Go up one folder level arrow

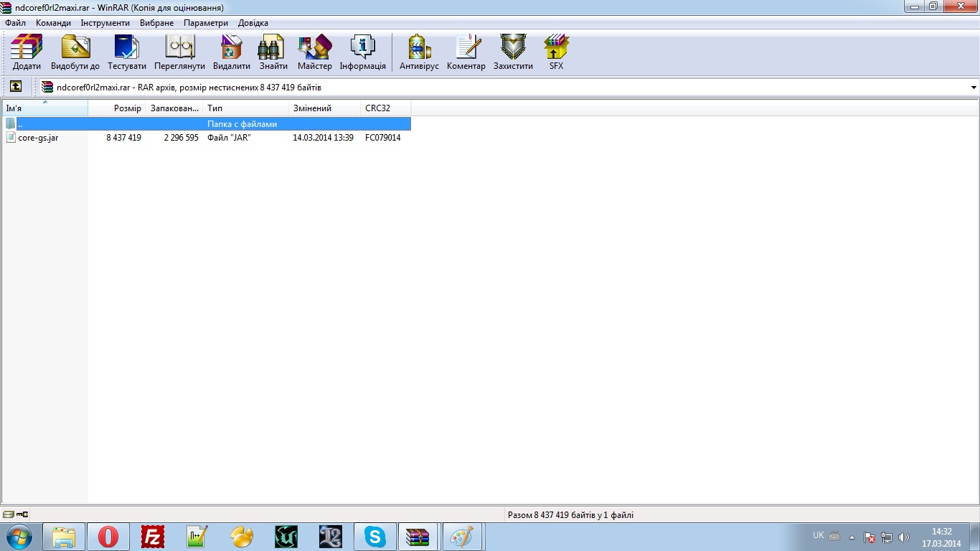click(x=16, y=87)
